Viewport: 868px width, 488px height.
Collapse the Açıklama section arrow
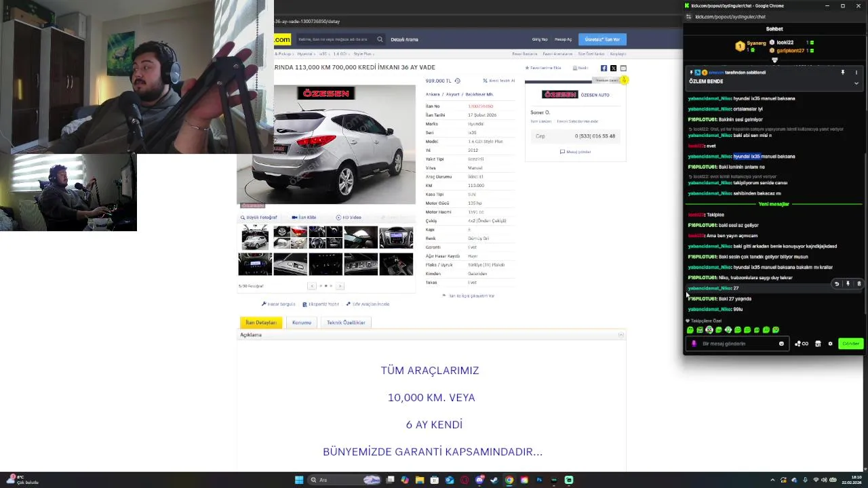pos(620,335)
